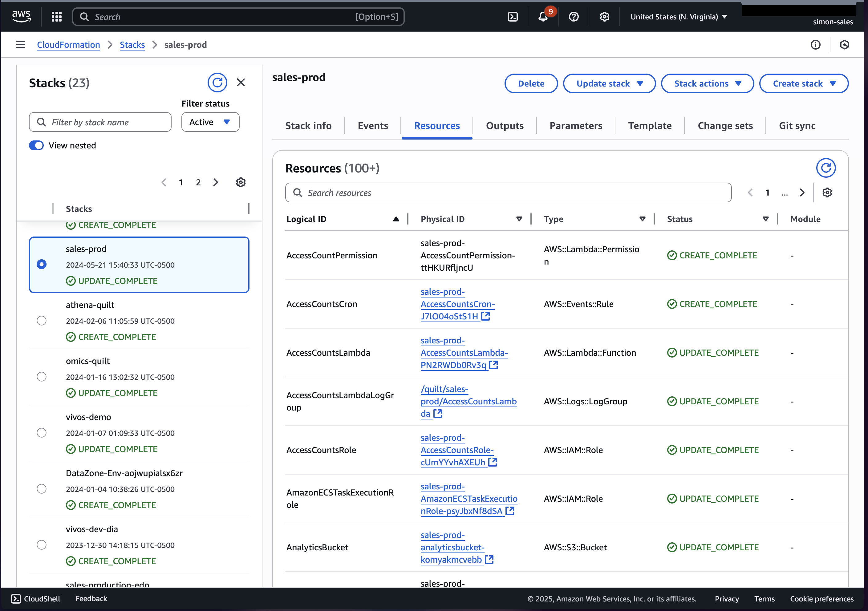This screenshot has height=611, width=868.
Task: Expand the Stack actions dropdown
Action: click(x=707, y=83)
